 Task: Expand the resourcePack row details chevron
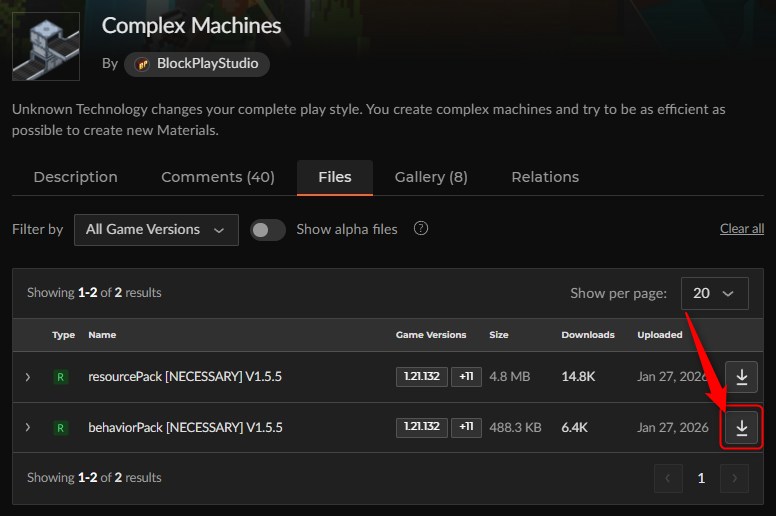(28, 377)
